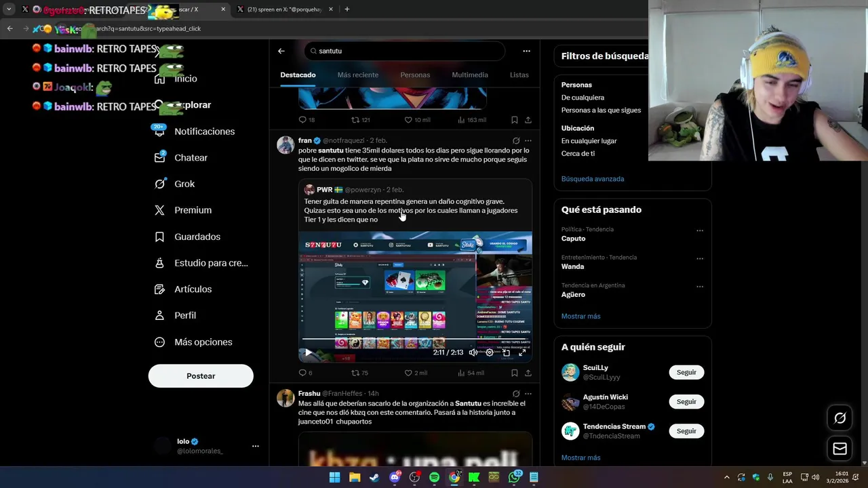Image resolution: width=868 pixels, height=488 pixels.
Task: Open Notificaciones bell icon in sidebar
Action: click(159, 131)
